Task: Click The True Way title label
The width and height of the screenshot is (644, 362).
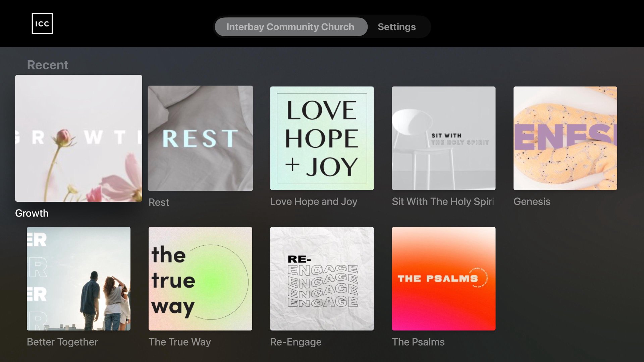Action: 180,342
